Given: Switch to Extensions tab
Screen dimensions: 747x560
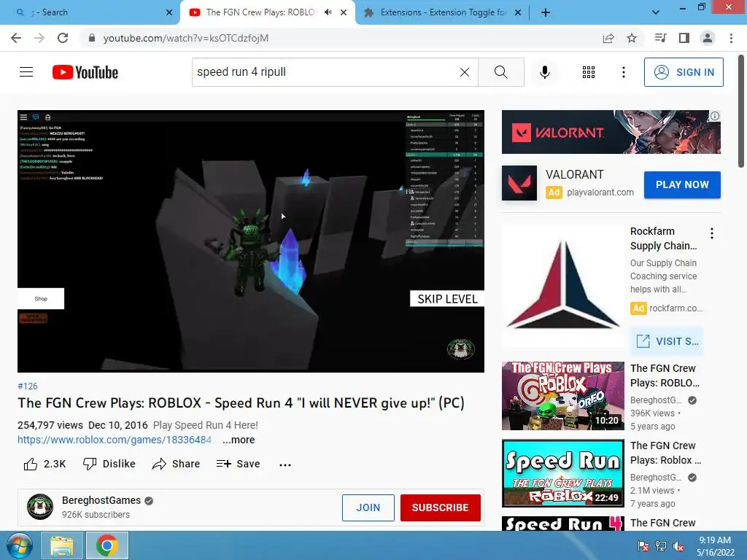Looking at the screenshot, I should click(x=443, y=12).
